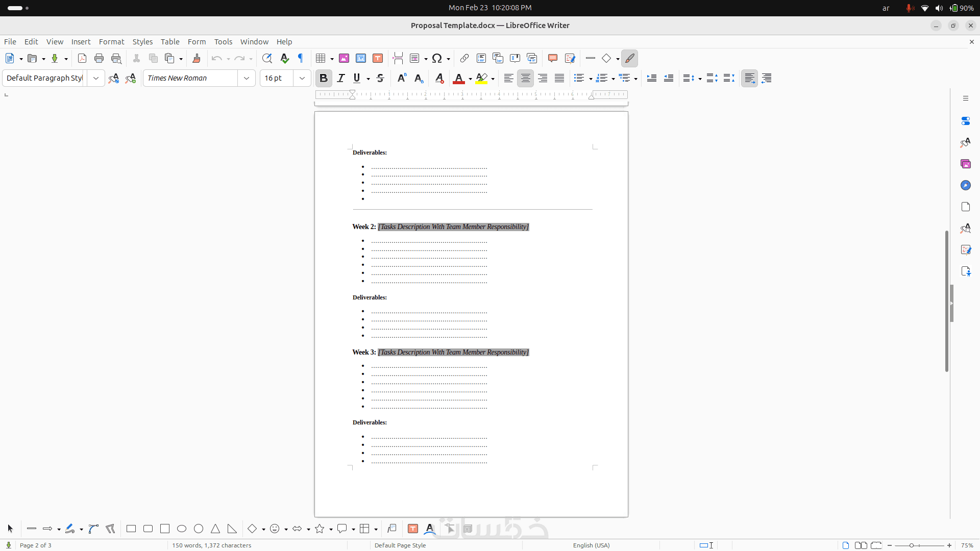
Task: Open Find and Replace tool
Action: [267, 58]
